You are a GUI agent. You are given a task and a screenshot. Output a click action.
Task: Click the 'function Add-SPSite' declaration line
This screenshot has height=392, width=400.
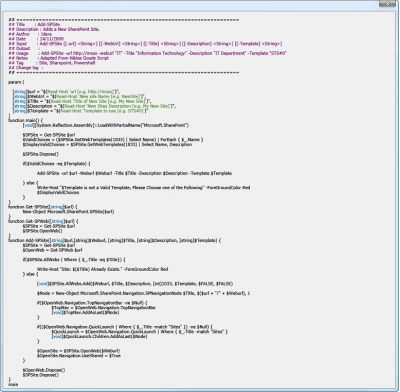(x=115, y=240)
